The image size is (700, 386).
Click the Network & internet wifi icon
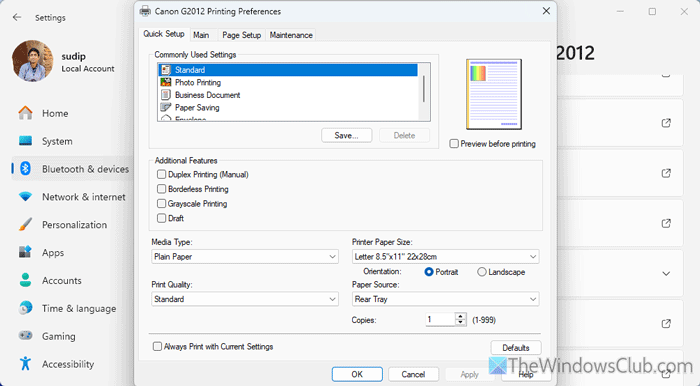point(25,196)
